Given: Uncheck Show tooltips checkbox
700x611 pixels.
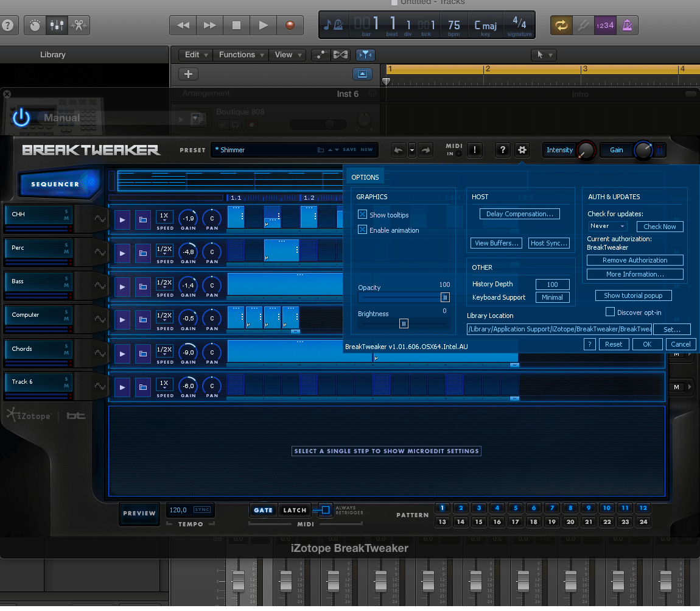Looking at the screenshot, I should [x=363, y=215].
